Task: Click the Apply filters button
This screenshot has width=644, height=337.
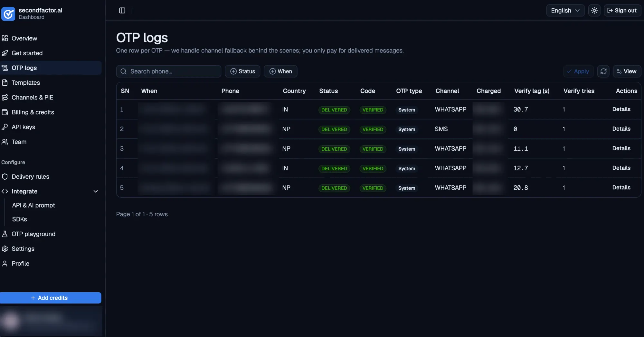Action: click(578, 71)
